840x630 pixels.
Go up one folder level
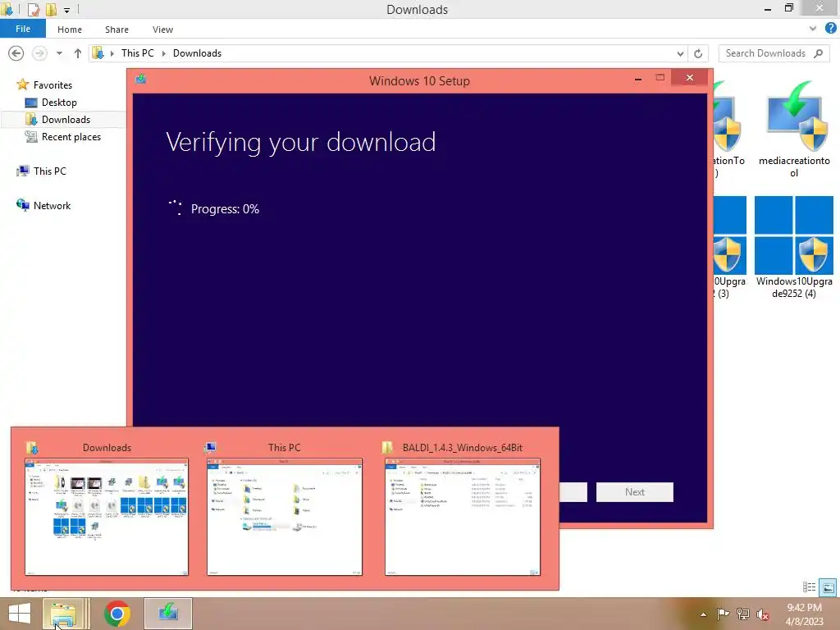pos(78,53)
